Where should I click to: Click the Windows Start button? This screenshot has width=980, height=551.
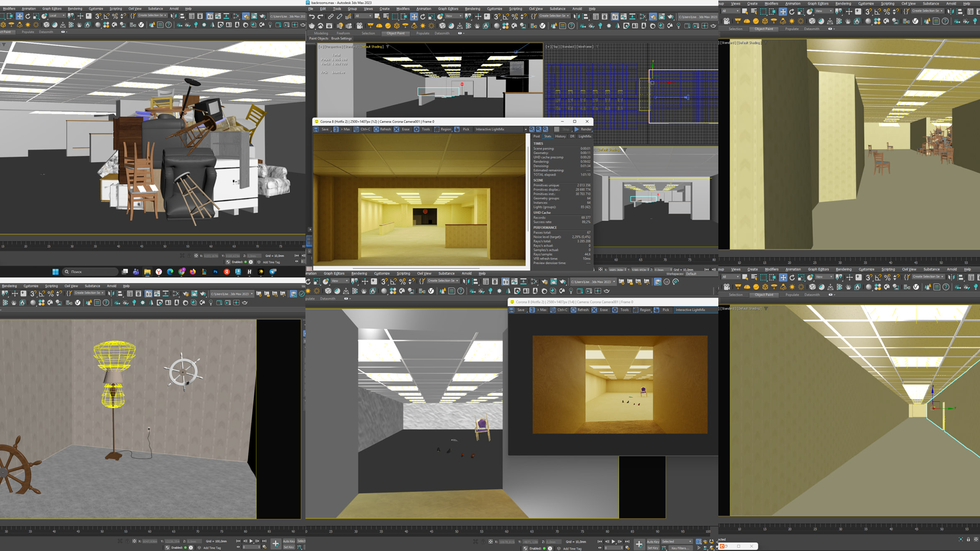tap(56, 272)
